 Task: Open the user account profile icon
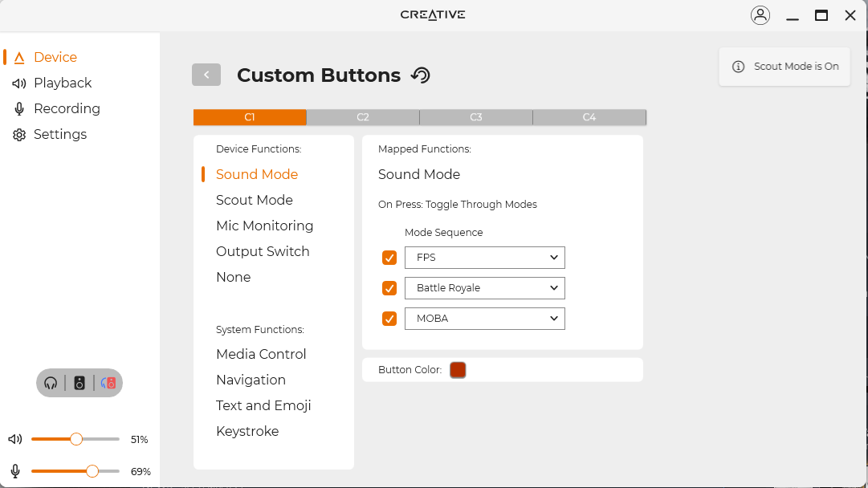[x=760, y=15]
